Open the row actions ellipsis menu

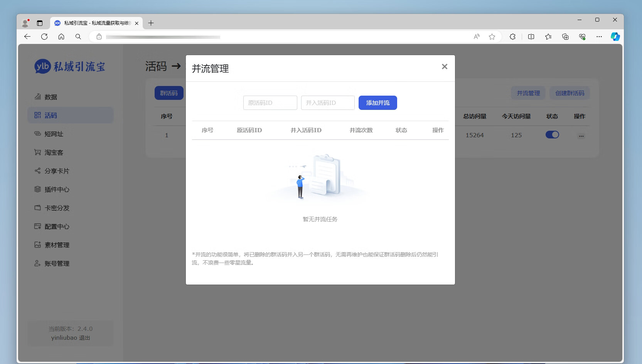coord(581,135)
